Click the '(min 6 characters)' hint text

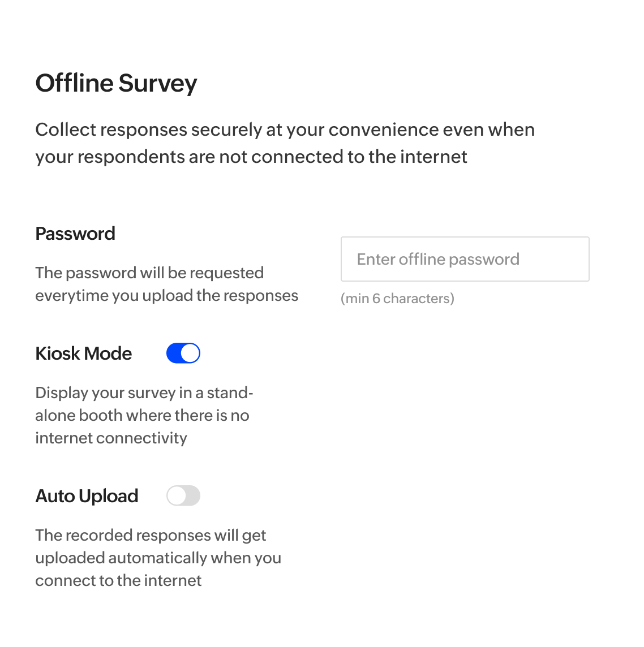point(397,299)
